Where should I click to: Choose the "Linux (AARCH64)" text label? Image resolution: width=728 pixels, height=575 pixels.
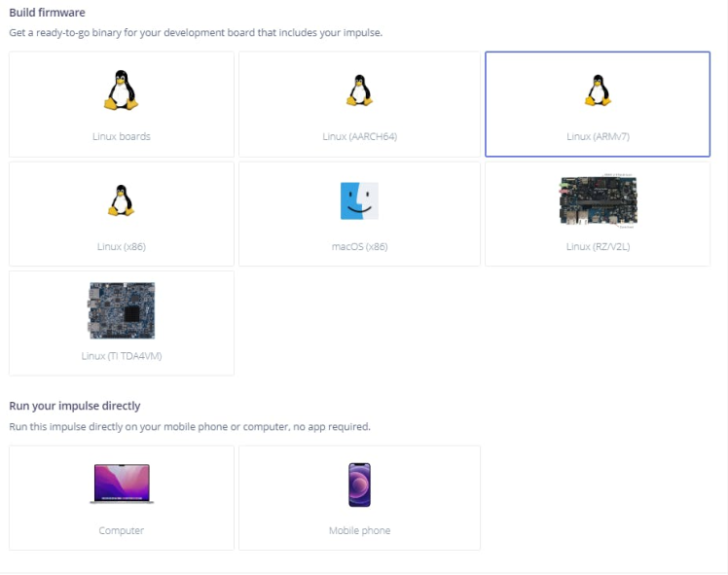(359, 136)
